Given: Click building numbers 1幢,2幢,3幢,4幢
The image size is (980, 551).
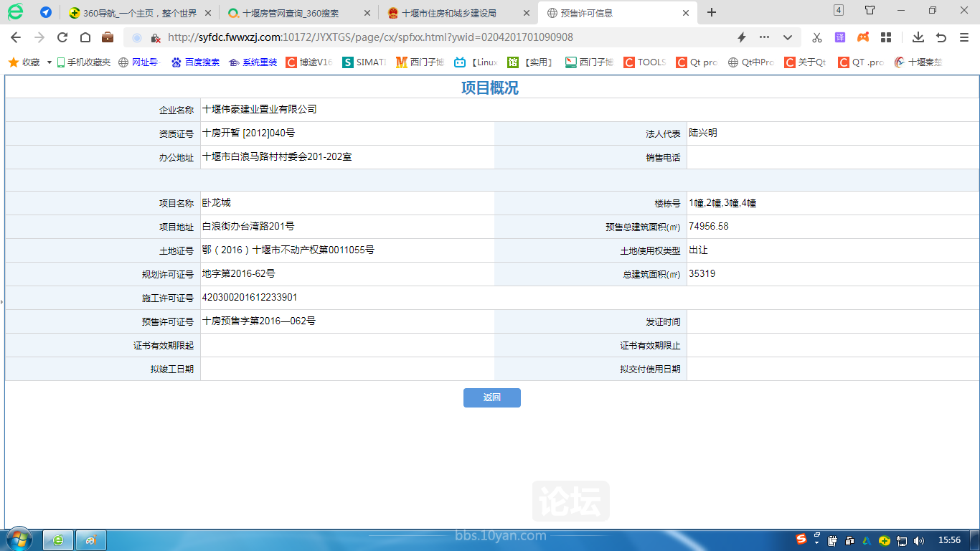Looking at the screenshot, I should click(722, 203).
